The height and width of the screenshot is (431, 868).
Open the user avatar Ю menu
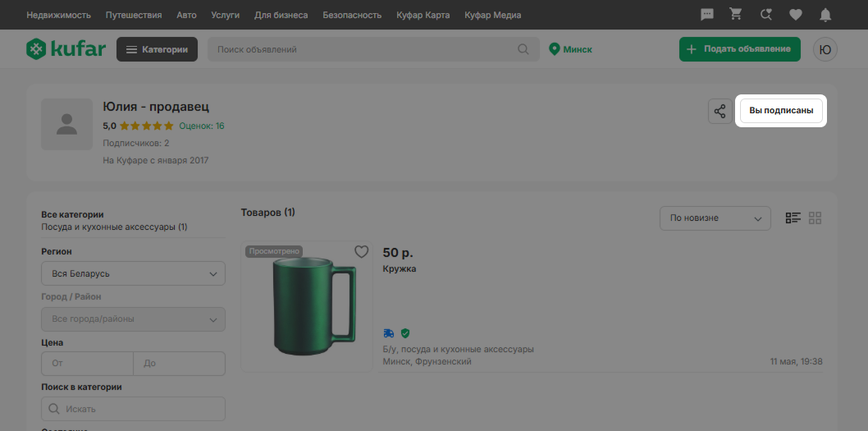pyautogui.click(x=825, y=49)
